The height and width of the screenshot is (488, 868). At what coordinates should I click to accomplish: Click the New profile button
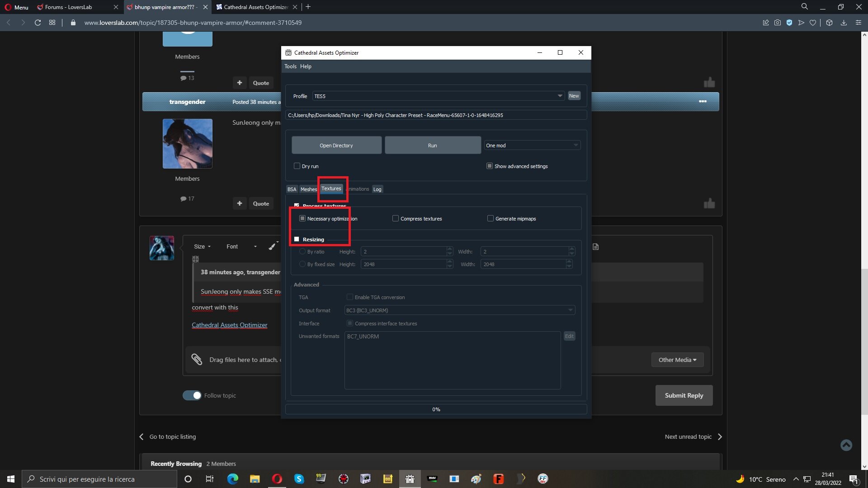pyautogui.click(x=574, y=96)
